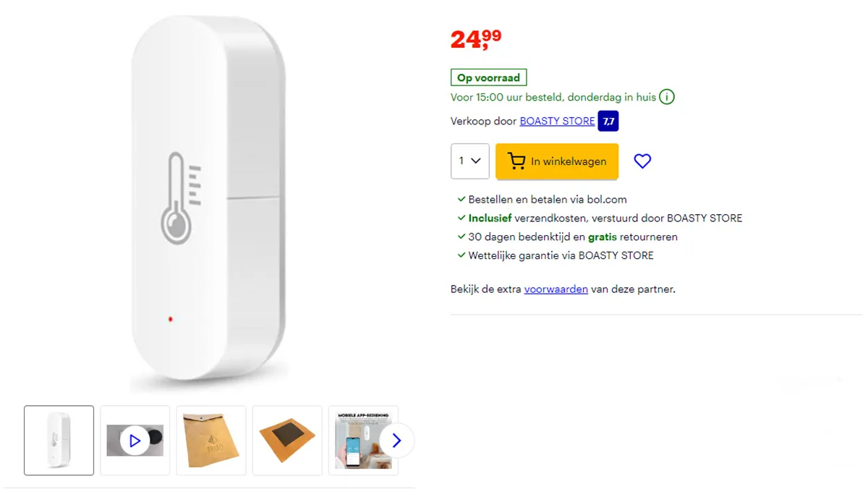Select the Op voorraad badge
Screen dimensions: 868x489
pyautogui.click(x=488, y=77)
